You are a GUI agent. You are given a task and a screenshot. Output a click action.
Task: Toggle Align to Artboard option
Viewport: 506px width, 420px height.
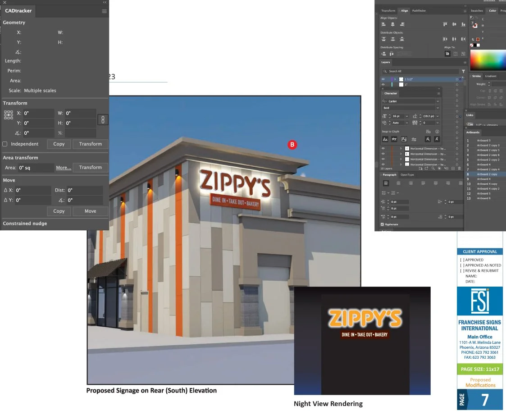click(447, 54)
